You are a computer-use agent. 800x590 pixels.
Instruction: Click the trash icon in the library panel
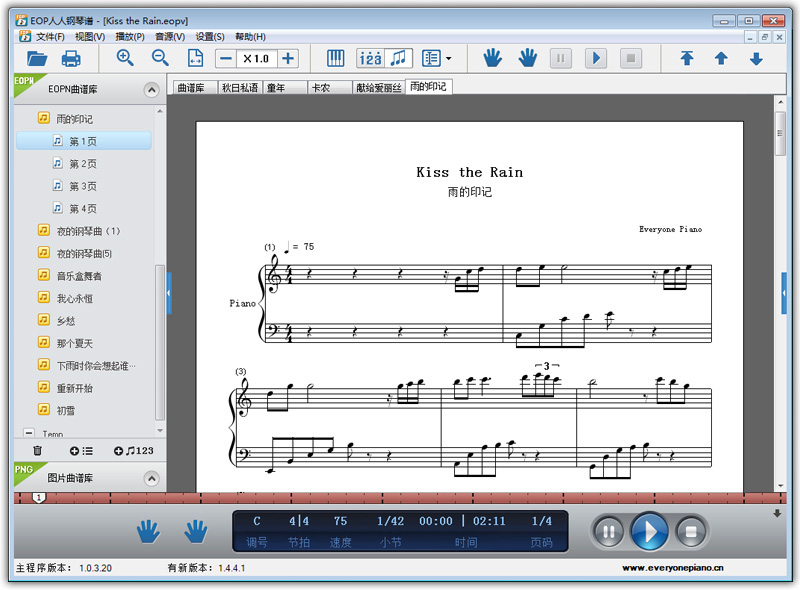tap(38, 451)
